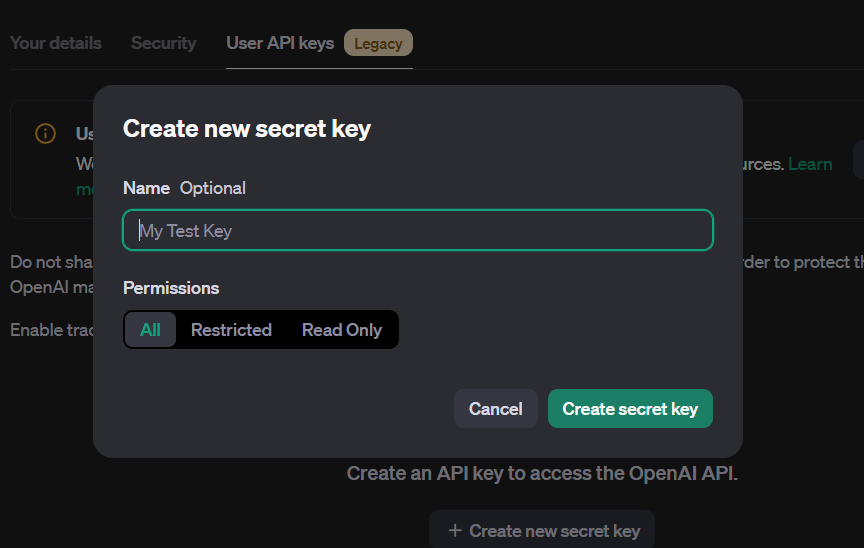The height and width of the screenshot is (548, 864).
Task: Choose Restricted permissions for the key
Action: (231, 329)
